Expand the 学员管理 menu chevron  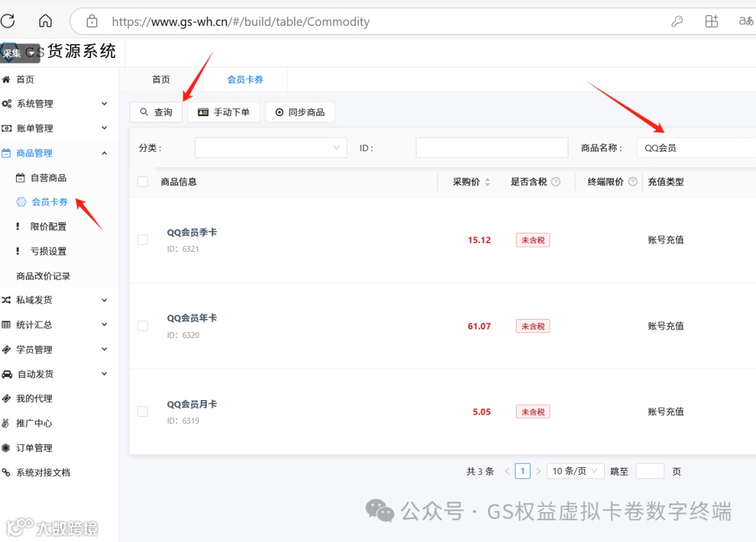pyautogui.click(x=104, y=349)
